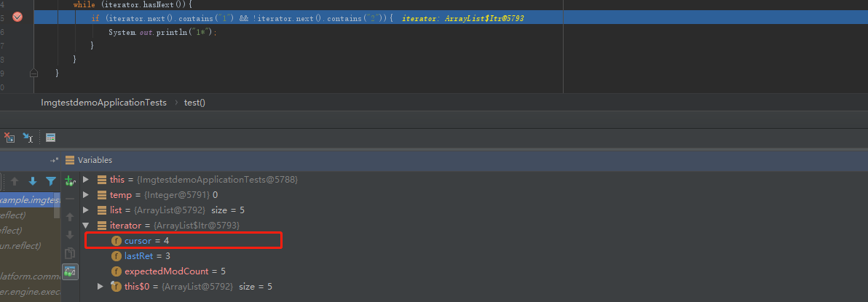Open the Evaluate Expression calculator icon

click(50, 137)
